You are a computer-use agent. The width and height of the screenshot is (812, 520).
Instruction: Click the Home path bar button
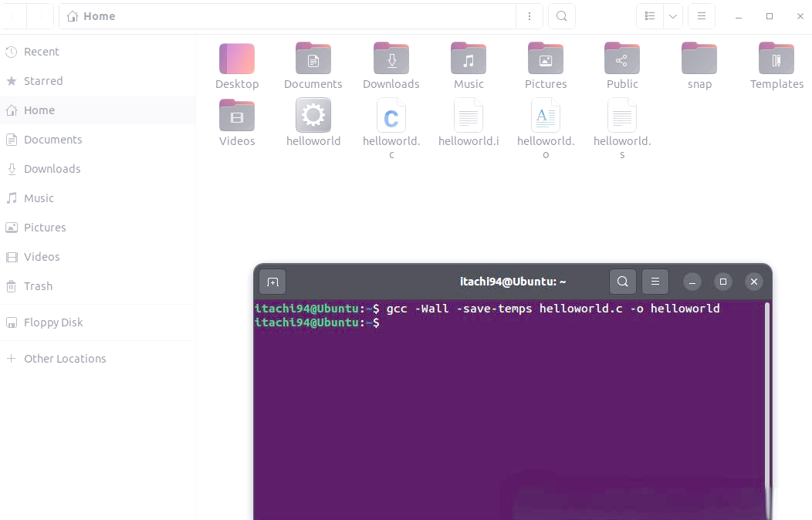91,16
